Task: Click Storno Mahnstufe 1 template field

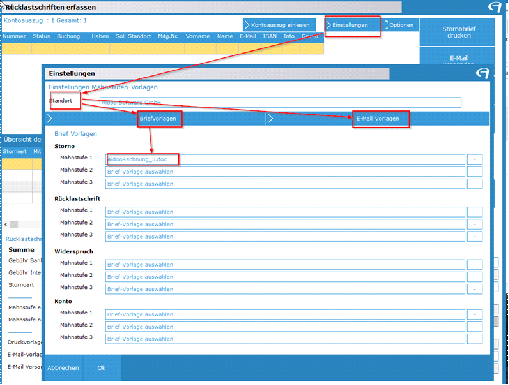Action: [x=285, y=159]
